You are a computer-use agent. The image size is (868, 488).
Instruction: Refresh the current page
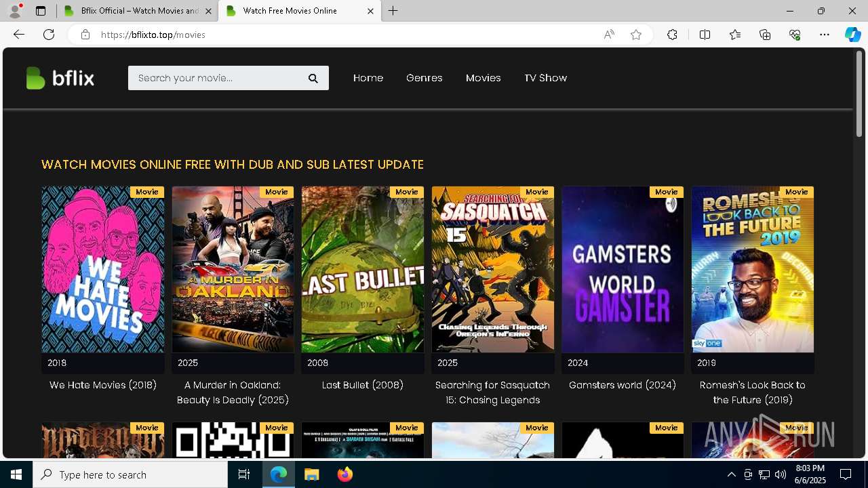pos(49,35)
